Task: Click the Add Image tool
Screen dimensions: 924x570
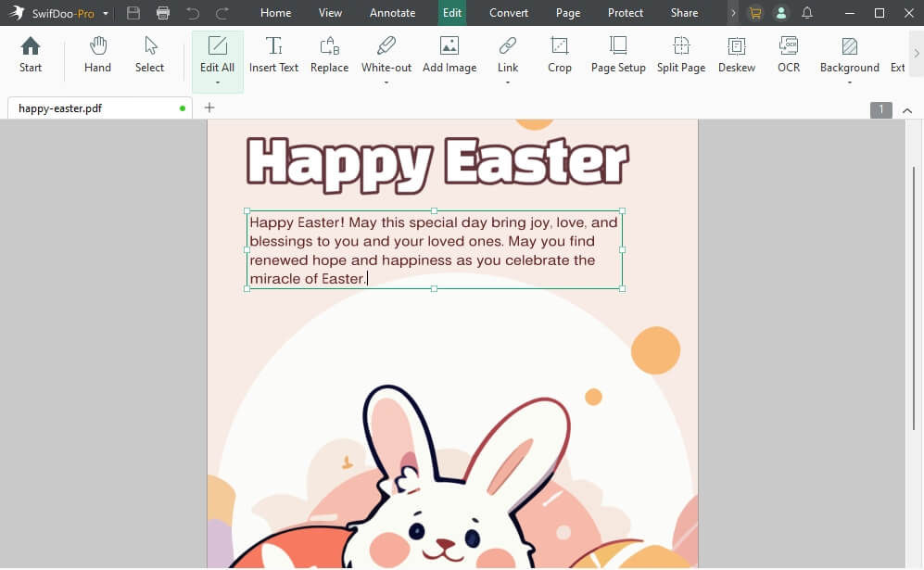Action: click(449, 56)
